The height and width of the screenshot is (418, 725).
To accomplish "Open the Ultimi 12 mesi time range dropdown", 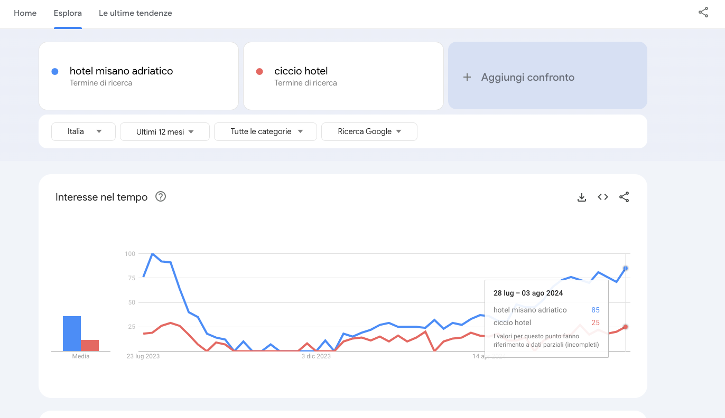I will click(164, 131).
